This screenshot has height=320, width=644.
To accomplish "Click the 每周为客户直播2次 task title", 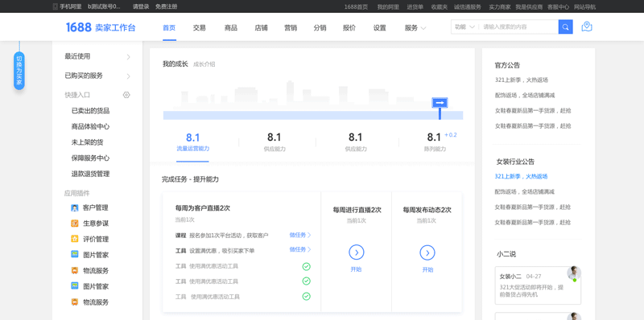I will (203, 208).
